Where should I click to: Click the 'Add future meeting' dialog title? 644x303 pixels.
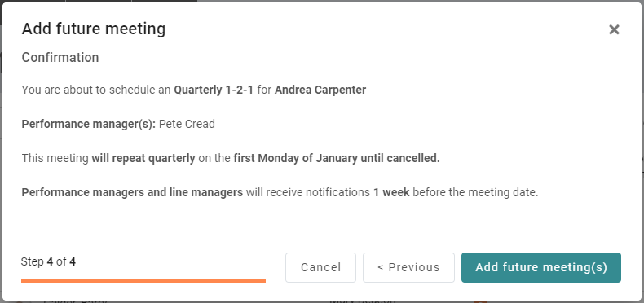(94, 29)
